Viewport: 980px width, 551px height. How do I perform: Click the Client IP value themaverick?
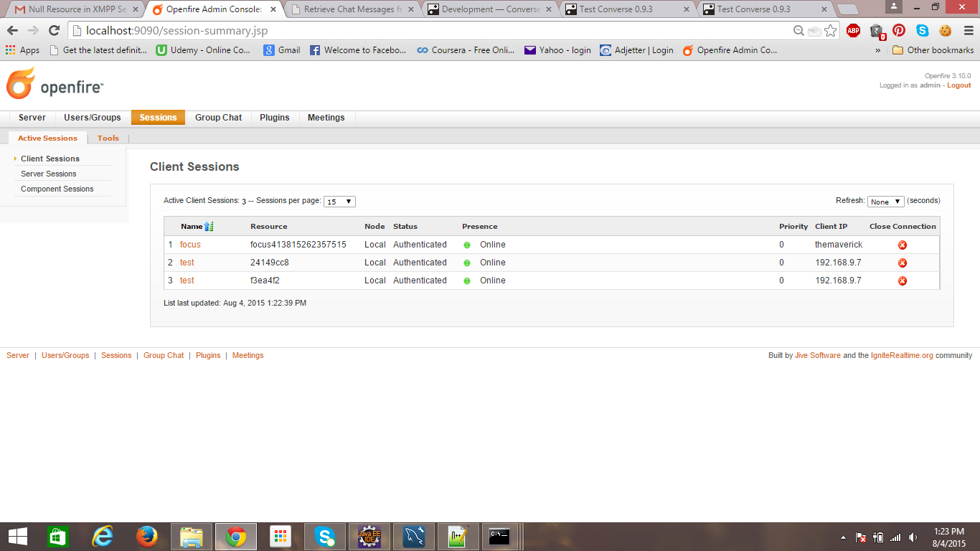[839, 245]
